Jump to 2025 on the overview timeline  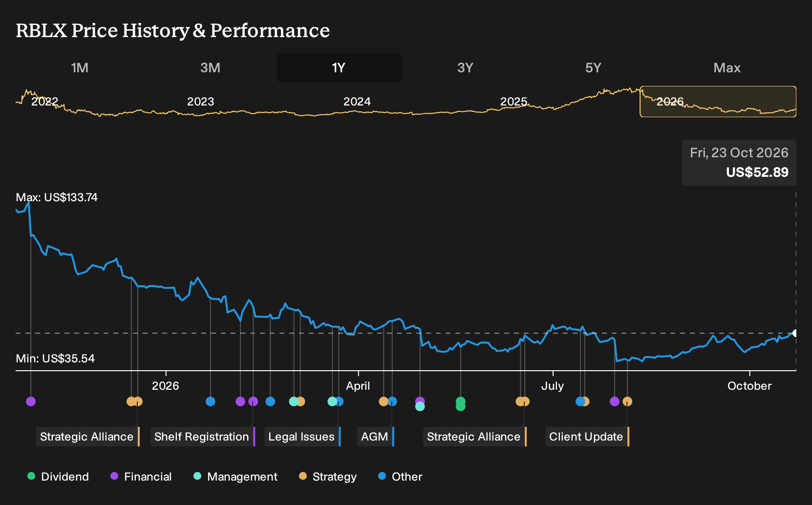point(513,102)
